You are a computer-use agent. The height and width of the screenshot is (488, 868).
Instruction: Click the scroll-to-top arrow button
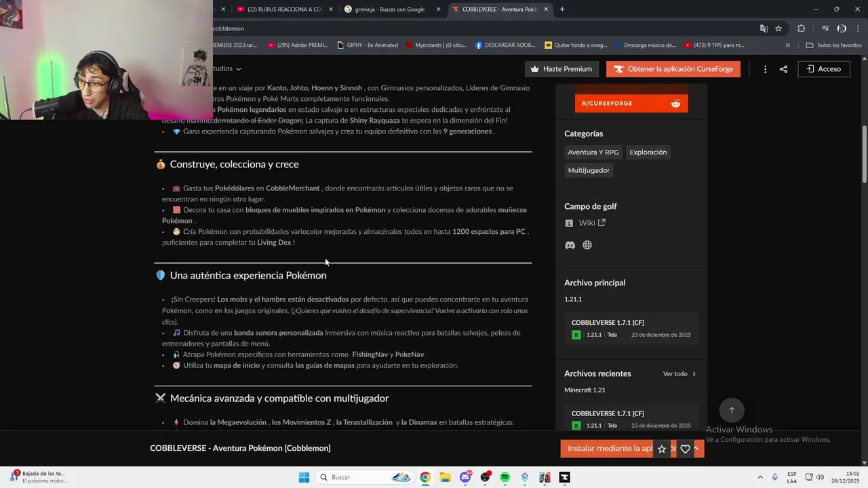tap(732, 411)
